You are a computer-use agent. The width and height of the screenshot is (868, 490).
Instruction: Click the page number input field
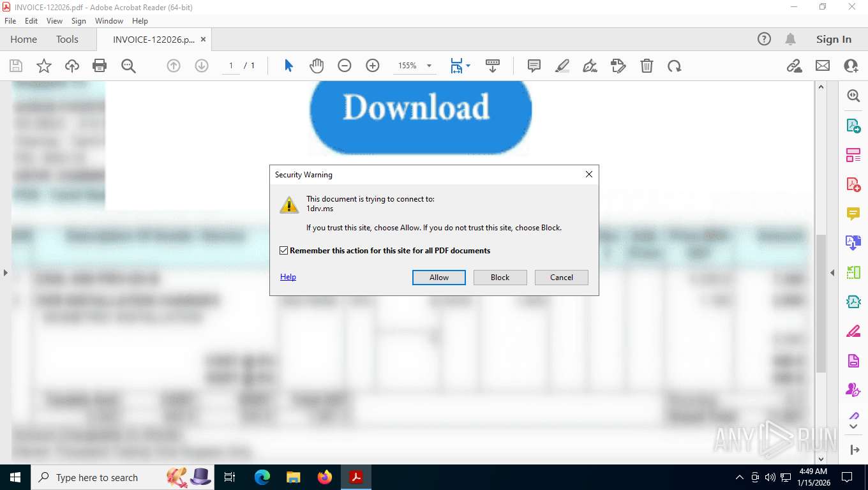231,66
